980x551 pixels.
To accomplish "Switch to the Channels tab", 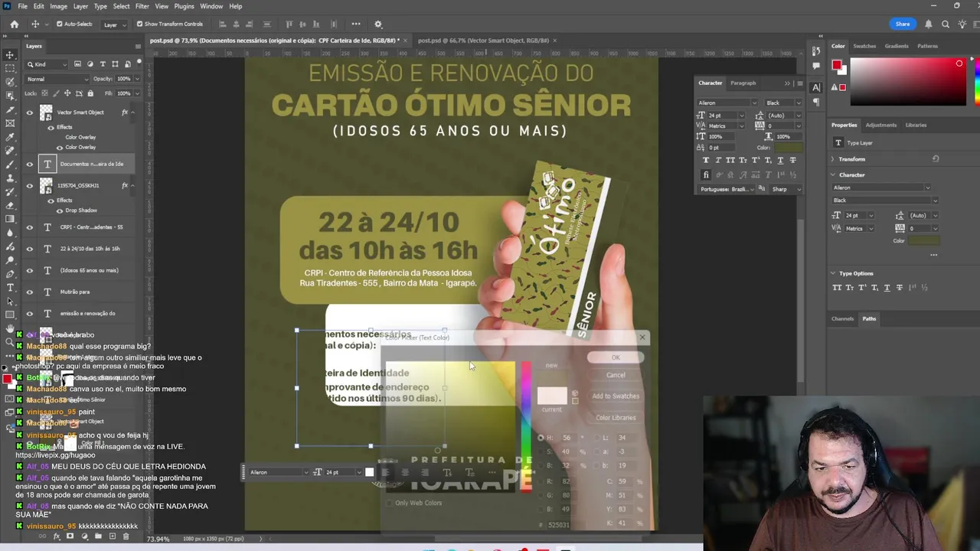I will click(x=842, y=318).
